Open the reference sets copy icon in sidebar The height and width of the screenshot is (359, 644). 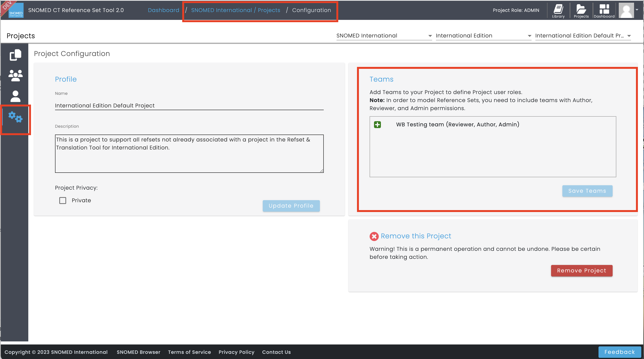(x=15, y=55)
